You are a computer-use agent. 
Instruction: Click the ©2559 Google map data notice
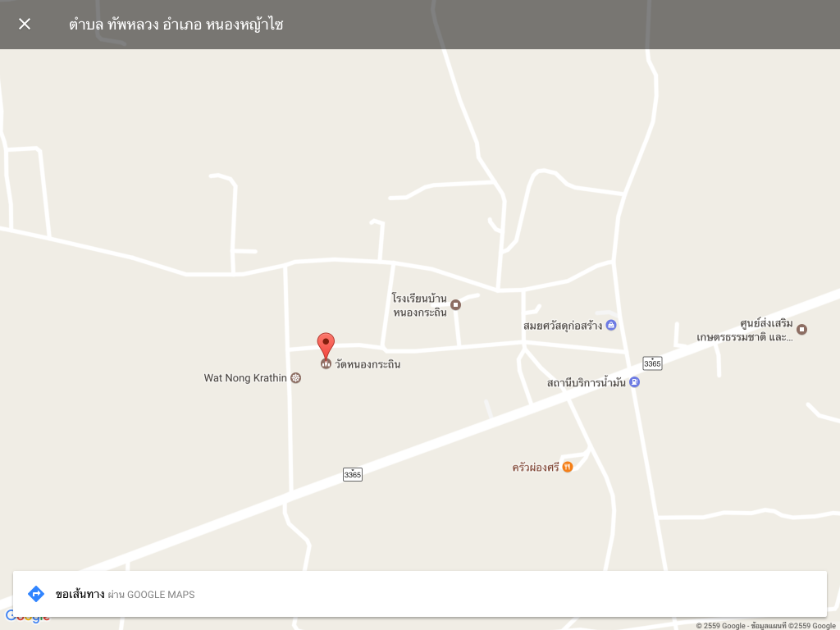click(766, 626)
